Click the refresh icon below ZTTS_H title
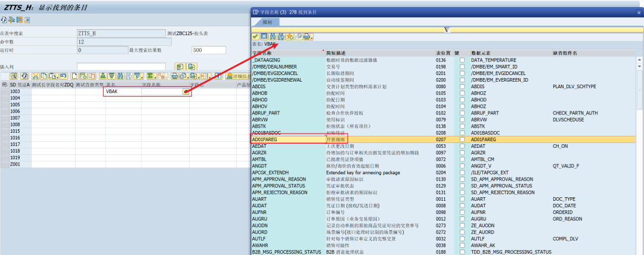Image resolution: width=644 pixels, height=255 pixels. coord(4,20)
